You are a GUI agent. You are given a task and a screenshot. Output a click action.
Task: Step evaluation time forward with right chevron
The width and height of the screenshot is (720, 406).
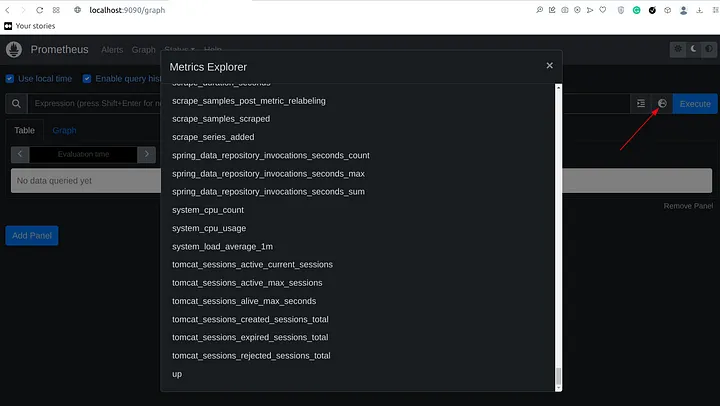(x=146, y=154)
